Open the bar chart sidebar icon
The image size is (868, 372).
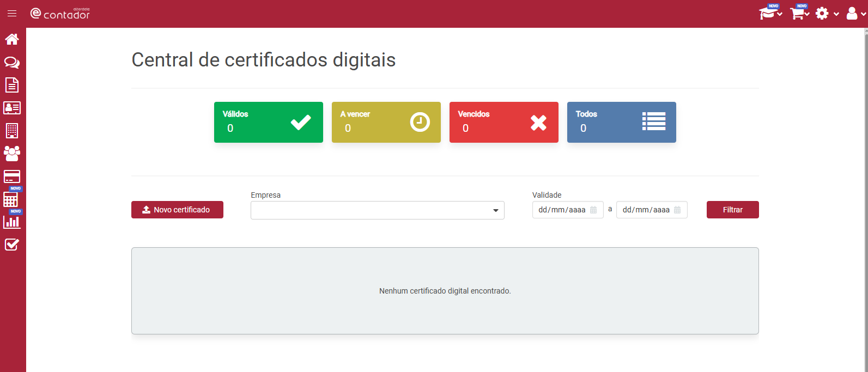(x=11, y=222)
